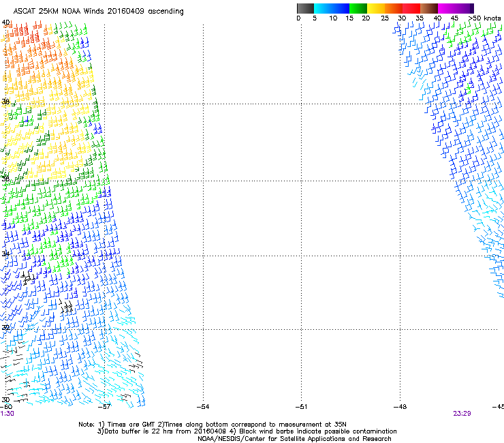Image resolution: width=504 pixels, height=443 pixels.
Task: Click the latitude label '36'
Action: pos(5,179)
